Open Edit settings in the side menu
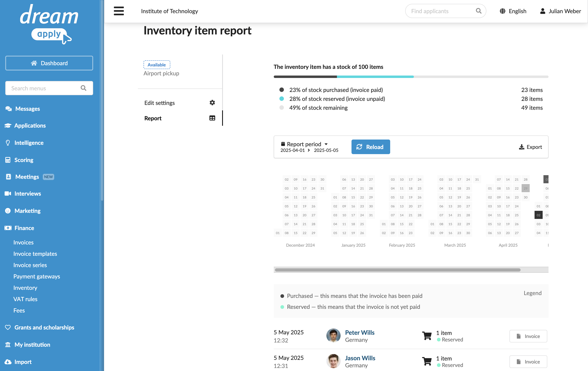Viewport: 588px width, 371px height. coord(180,103)
